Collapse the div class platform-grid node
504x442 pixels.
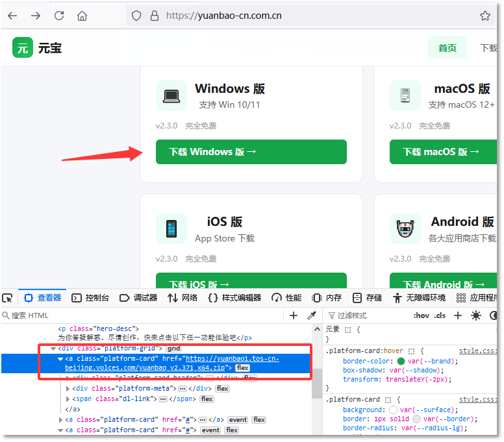pyautogui.click(x=53, y=349)
